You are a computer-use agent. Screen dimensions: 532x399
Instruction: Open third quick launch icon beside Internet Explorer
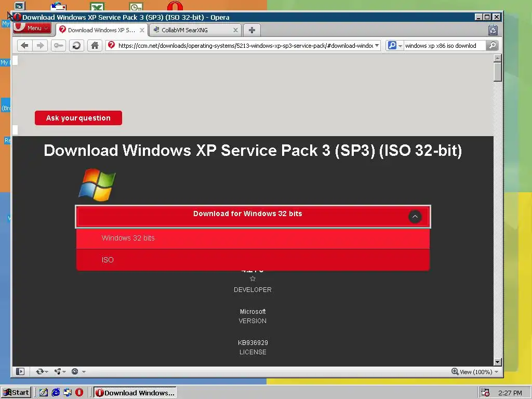(68, 393)
